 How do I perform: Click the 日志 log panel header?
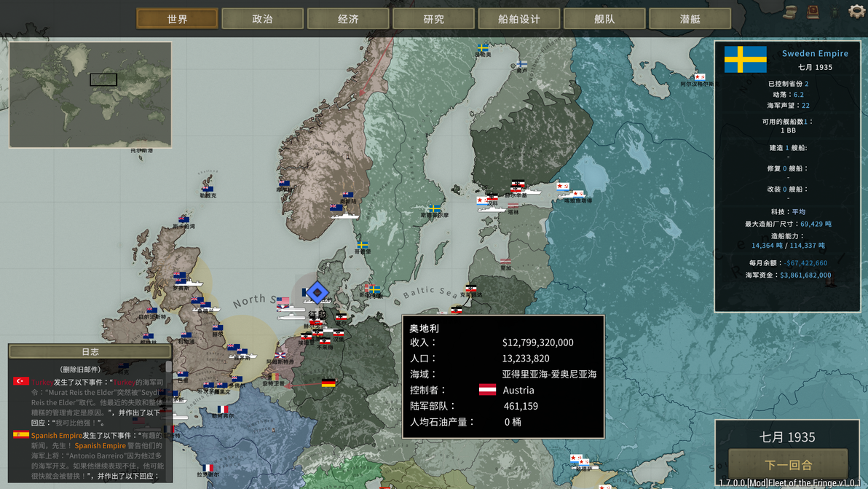click(90, 352)
